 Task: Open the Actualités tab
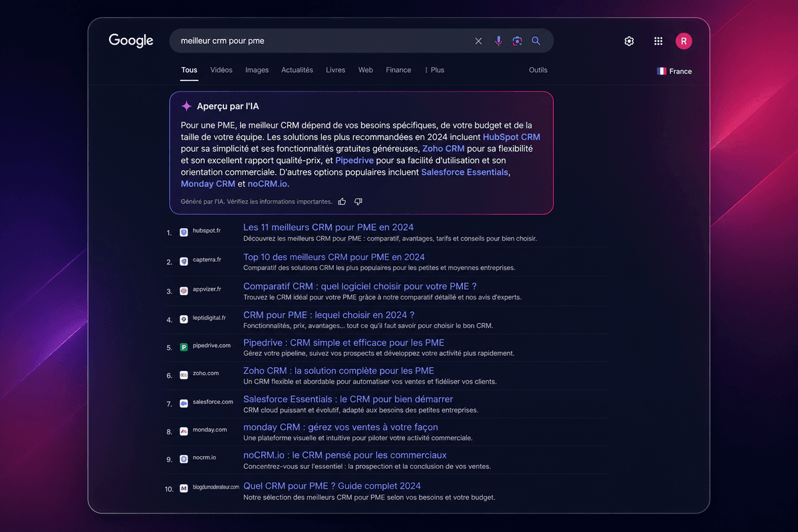297,70
